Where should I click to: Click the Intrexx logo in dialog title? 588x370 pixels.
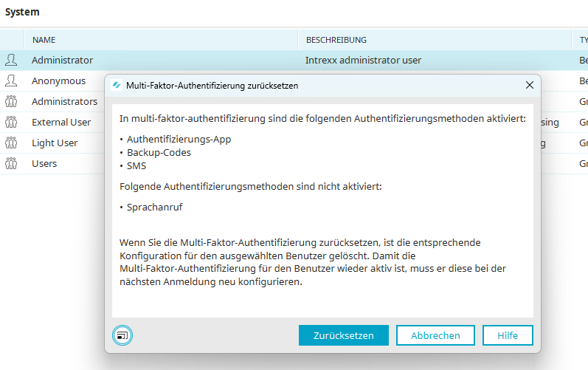(116, 86)
